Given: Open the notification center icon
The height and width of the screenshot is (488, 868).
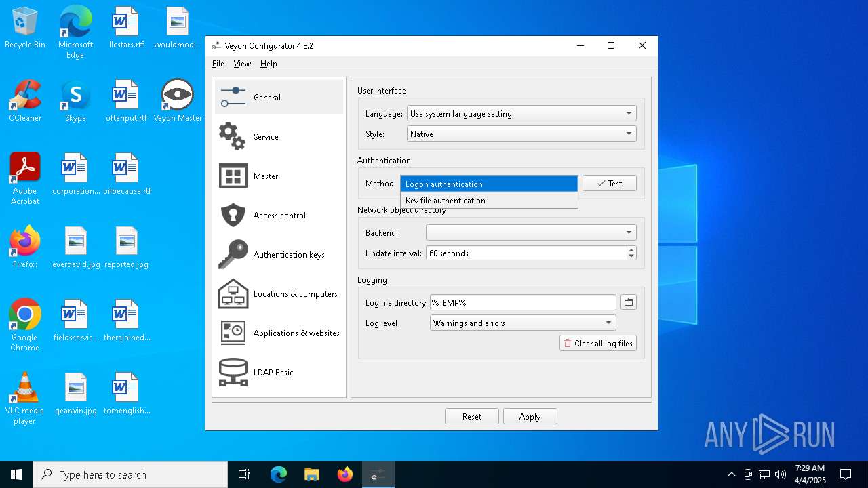Looking at the screenshot, I should point(846,474).
